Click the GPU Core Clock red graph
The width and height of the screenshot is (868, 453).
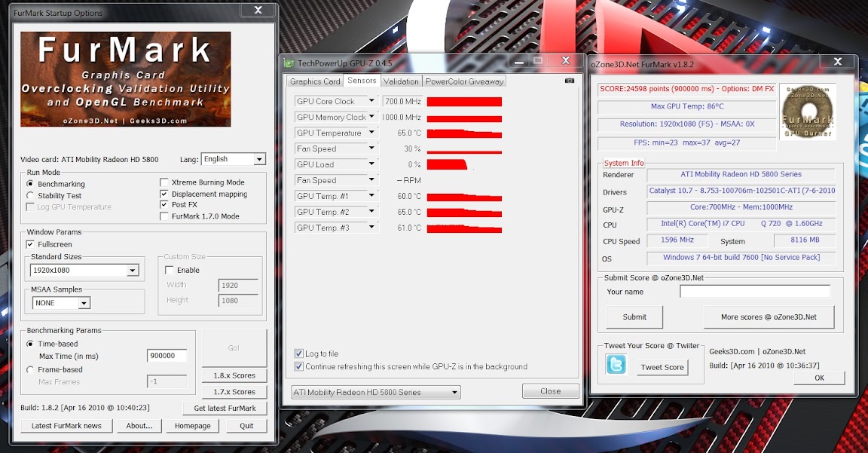point(464,101)
